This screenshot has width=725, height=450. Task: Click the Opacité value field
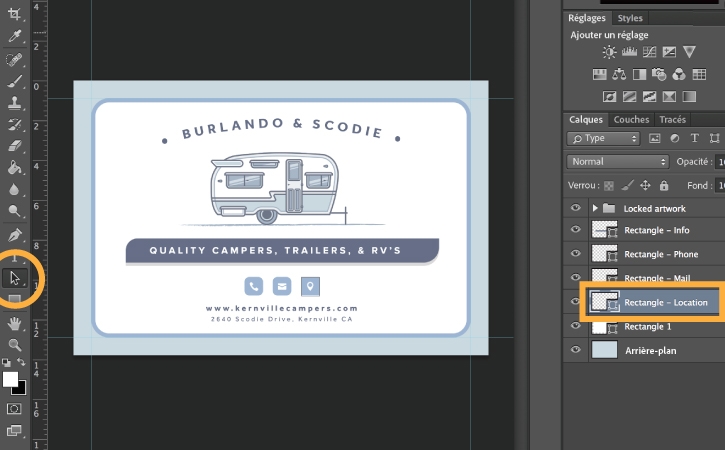(x=720, y=162)
